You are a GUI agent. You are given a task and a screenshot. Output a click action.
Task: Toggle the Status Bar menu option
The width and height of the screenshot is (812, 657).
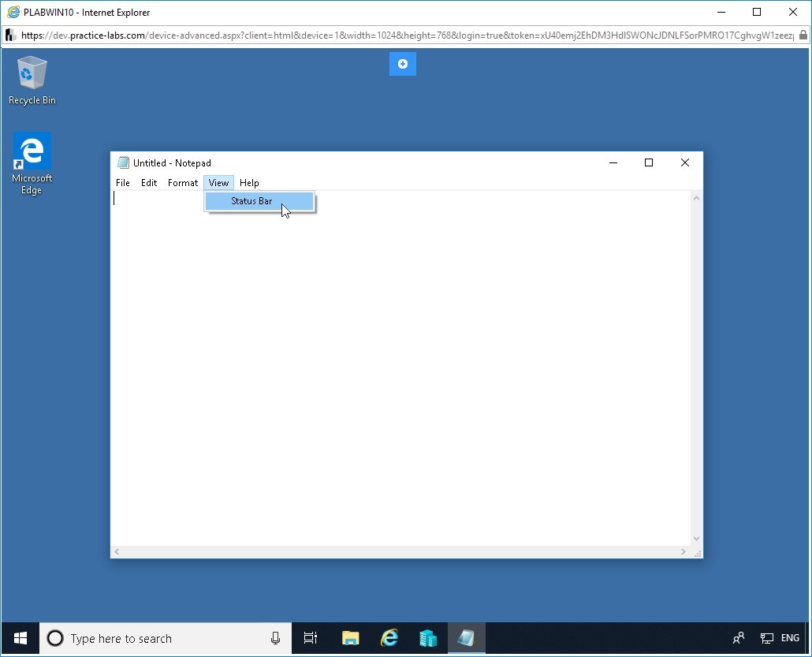(x=259, y=201)
